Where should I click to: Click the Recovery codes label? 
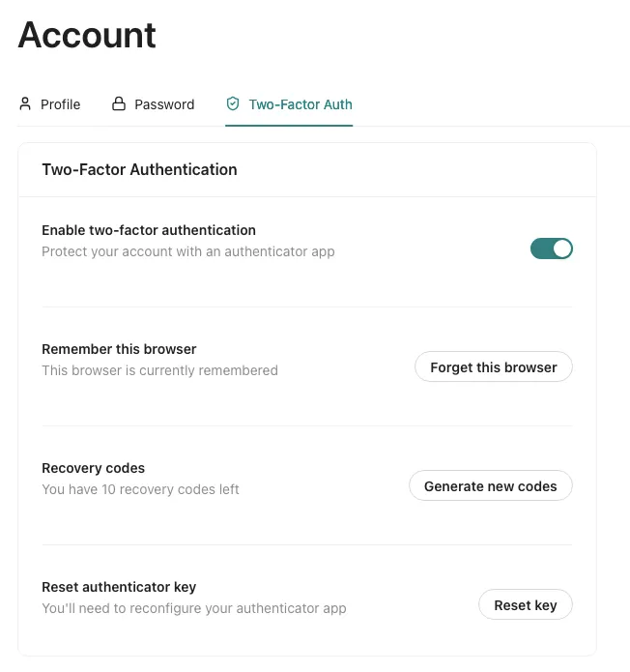[93, 468]
